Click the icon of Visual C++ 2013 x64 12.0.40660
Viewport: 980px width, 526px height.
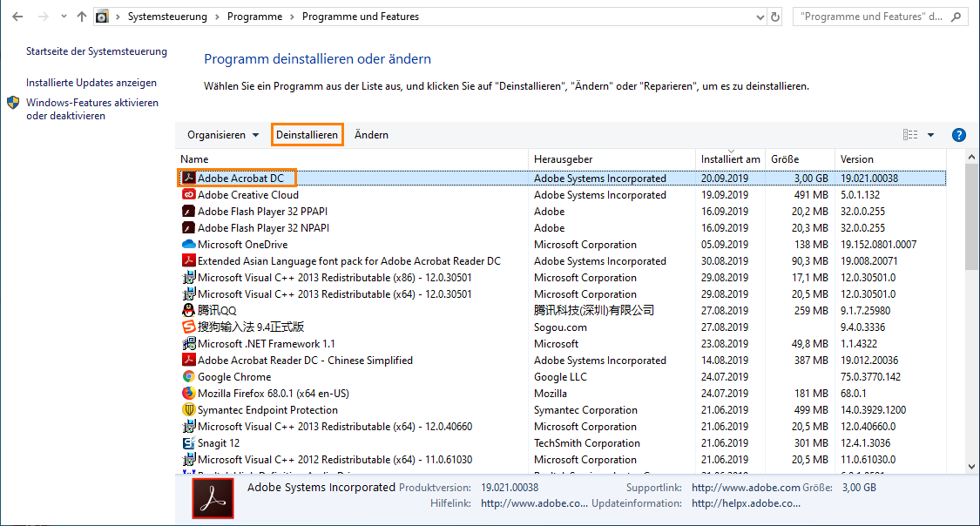(189, 427)
